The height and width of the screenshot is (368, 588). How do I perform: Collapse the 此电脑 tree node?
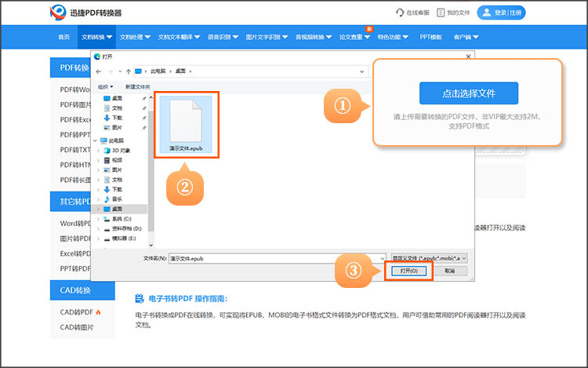point(95,140)
